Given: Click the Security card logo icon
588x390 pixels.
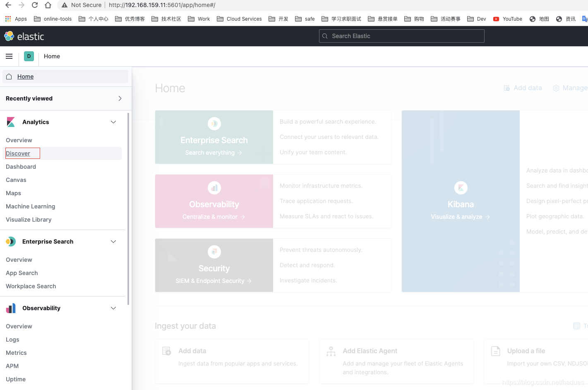Looking at the screenshot, I should click(214, 252).
